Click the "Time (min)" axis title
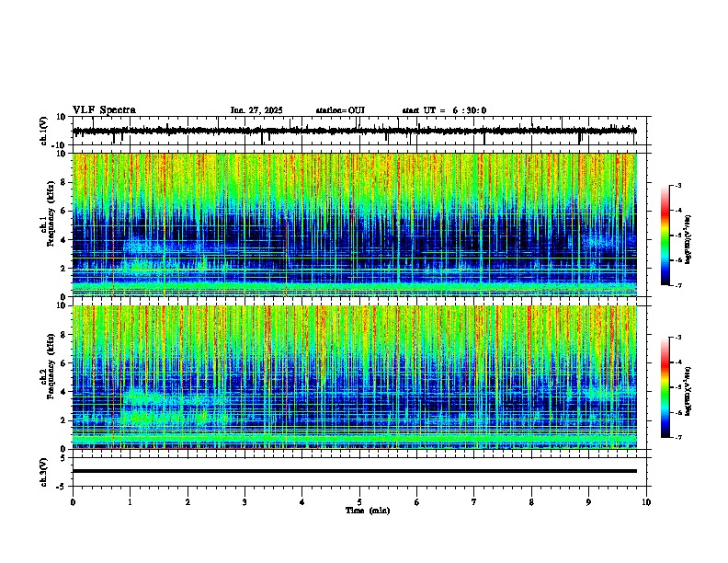The height and width of the screenshot is (563, 728). [368, 511]
